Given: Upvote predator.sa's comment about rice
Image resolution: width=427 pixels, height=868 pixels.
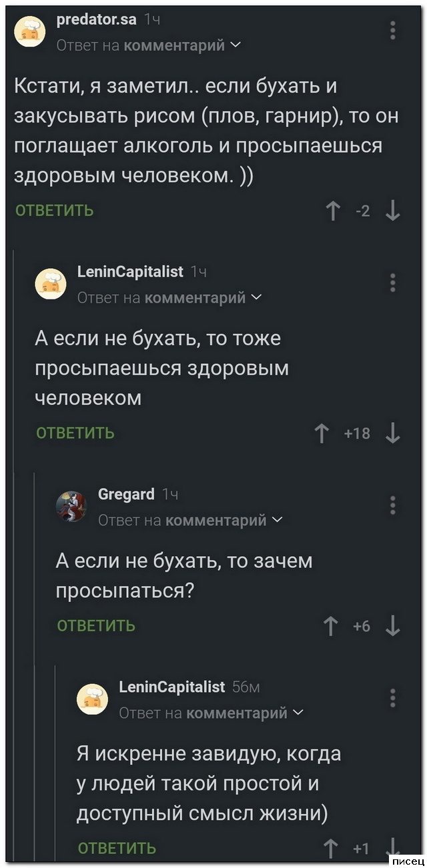Looking at the screenshot, I should click(333, 211).
